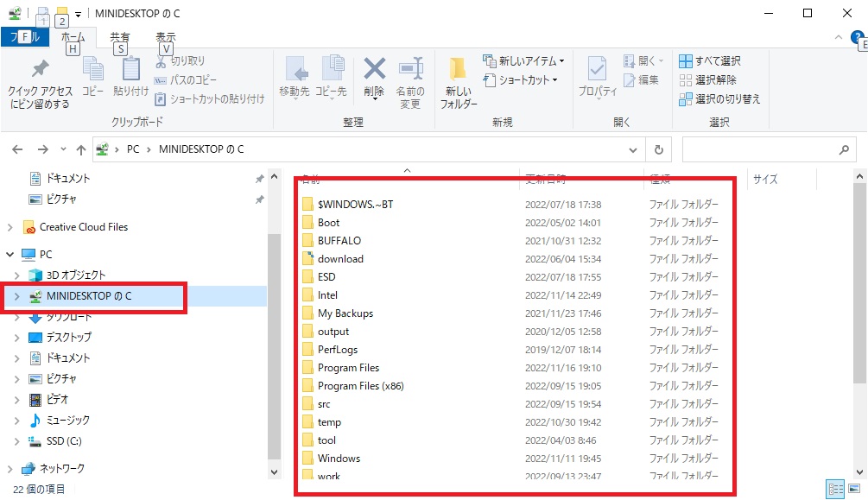Switch to the Share (共有) ribbon tab
This screenshot has width=868, height=500.
119,37
